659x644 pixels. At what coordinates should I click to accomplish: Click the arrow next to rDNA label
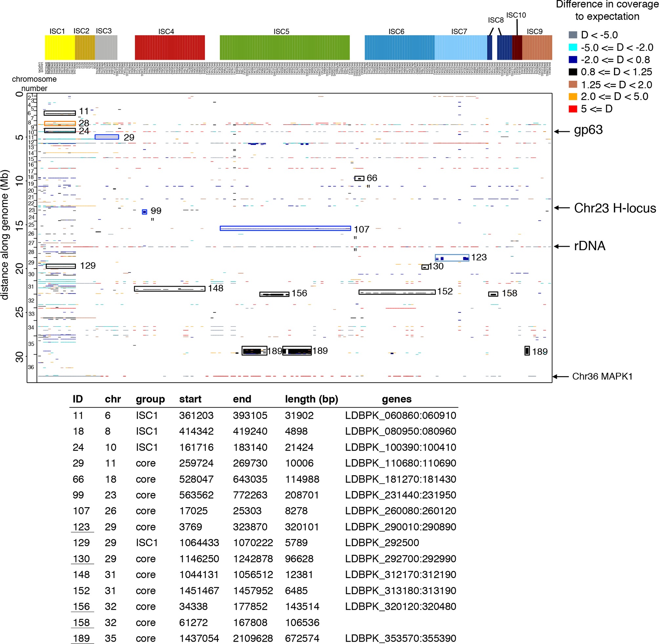561,246
